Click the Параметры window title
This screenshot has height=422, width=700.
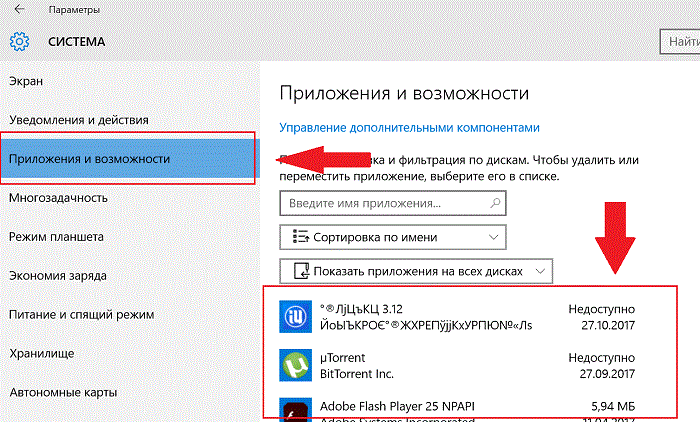(x=74, y=9)
